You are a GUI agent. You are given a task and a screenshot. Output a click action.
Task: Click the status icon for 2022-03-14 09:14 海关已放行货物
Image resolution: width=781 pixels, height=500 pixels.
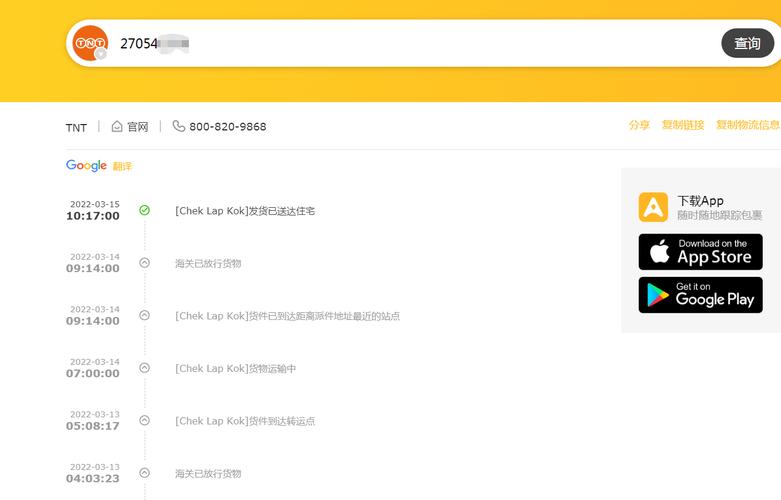pyautogui.click(x=144, y=262)
